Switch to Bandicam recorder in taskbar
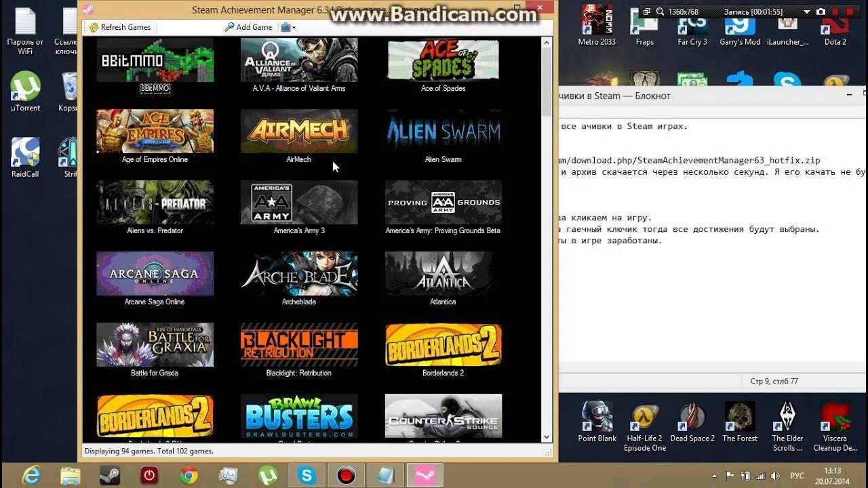Image resolution: width=868 pixels, height=488 pixels. 347,475
